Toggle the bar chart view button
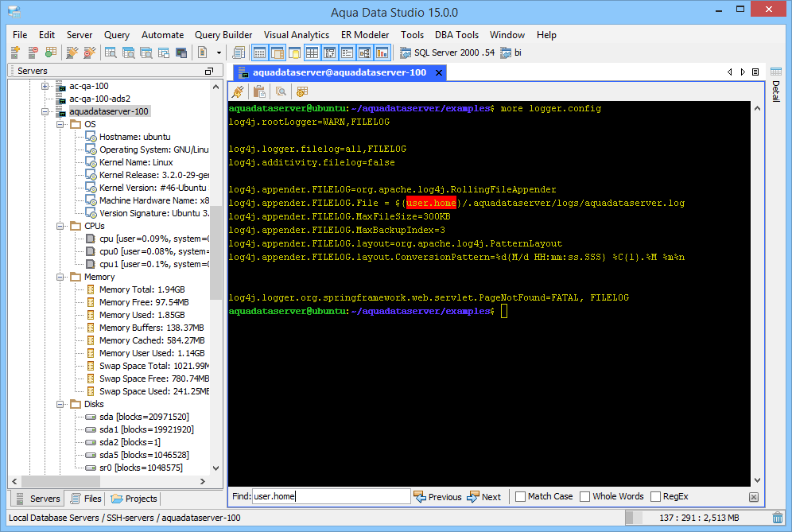 (x=382, y=52)
